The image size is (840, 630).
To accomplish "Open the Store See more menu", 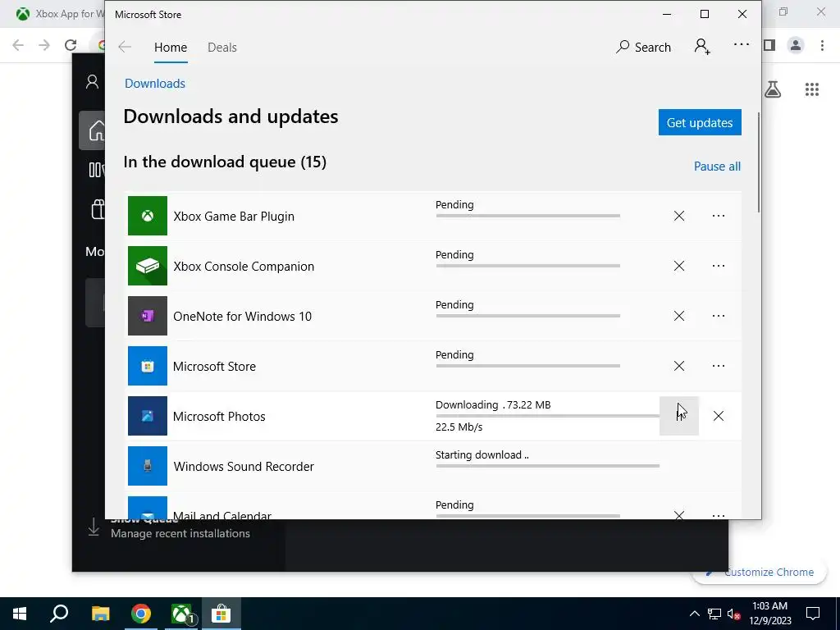I will (742, 44).
